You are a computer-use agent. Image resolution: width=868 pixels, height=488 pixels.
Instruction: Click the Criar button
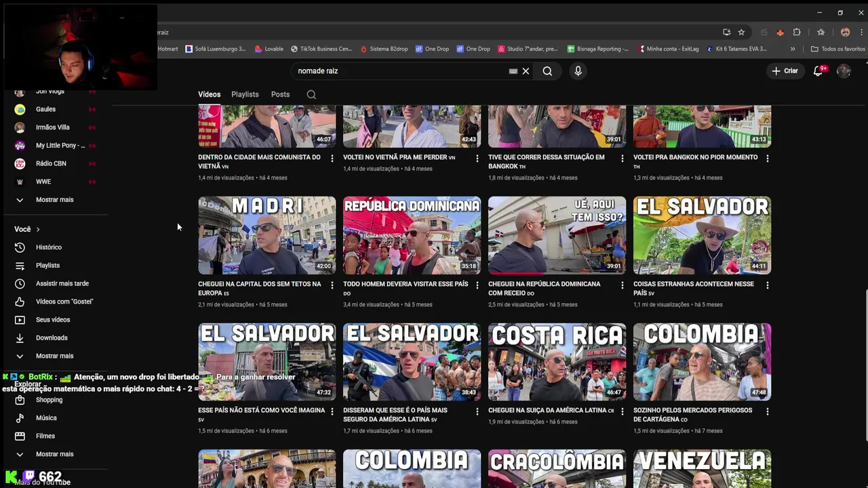pyautogui.click(x=785, y=70)
